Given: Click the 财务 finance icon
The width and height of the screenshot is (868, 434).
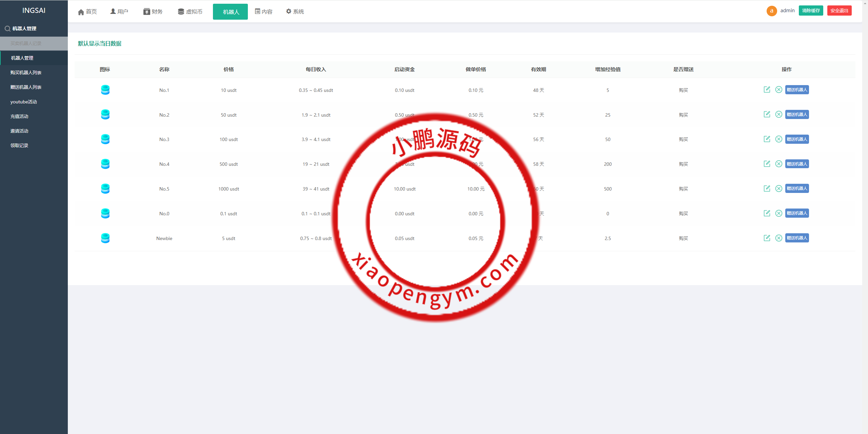Looking at the screenshot, I should tap(146, 11).
